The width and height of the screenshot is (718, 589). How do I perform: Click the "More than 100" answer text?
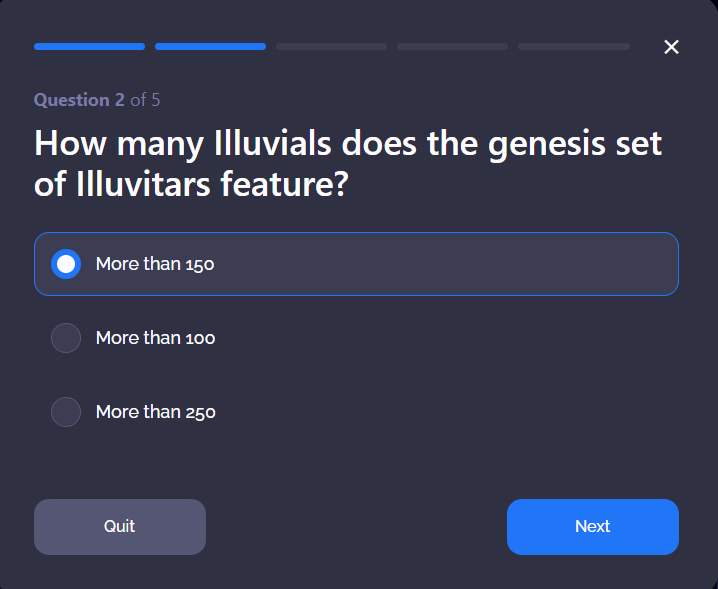point(155,338)
